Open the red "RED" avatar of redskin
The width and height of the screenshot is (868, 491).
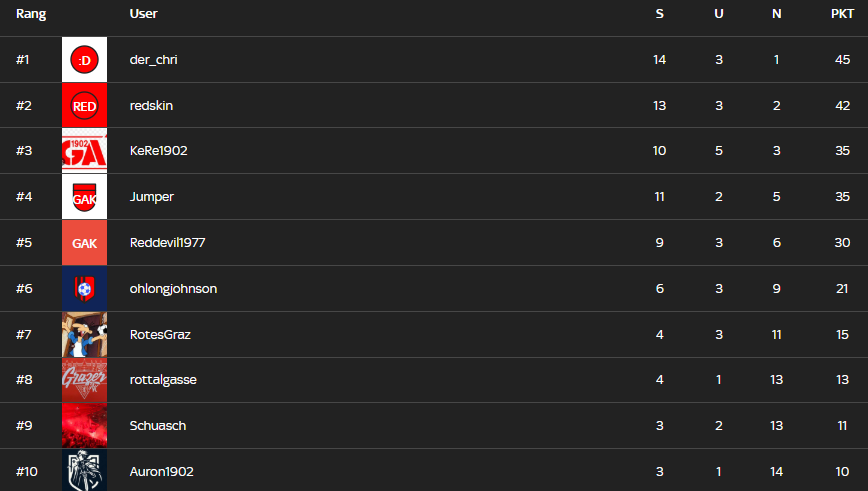point(84,106)
